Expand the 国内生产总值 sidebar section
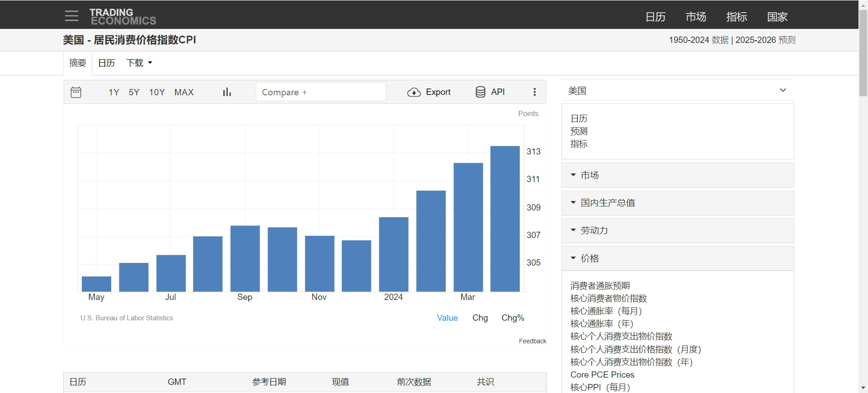Image resolution: width=868 pixels, height=393 pixels. pos(678,203)
